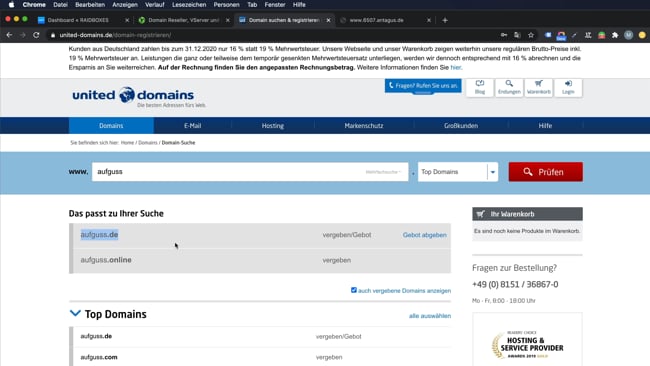The height and width of the screenshot is (366, 650).
Task: Open the Chrome menu in menu bar
Action: coord(34,5)
